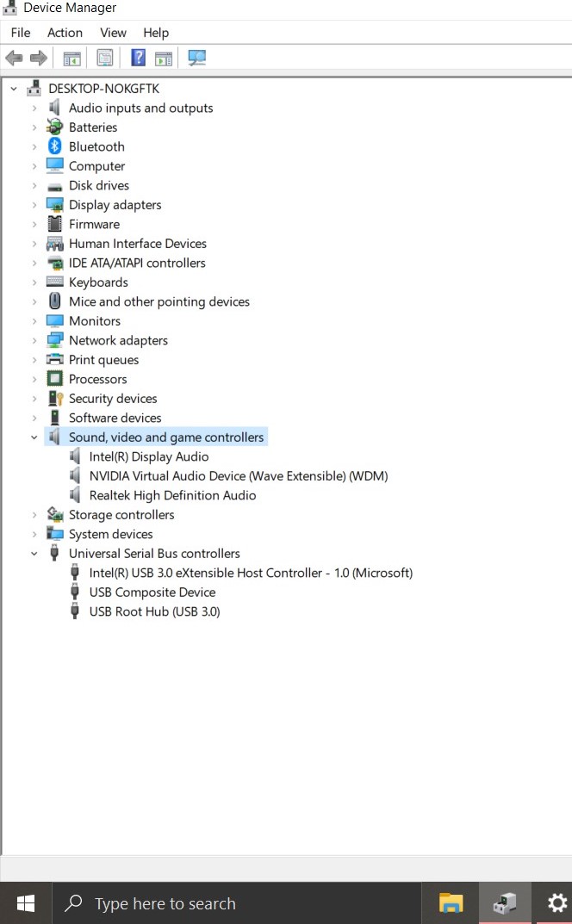
Task: Expand the System devices category
Action: tap(34, 534)
